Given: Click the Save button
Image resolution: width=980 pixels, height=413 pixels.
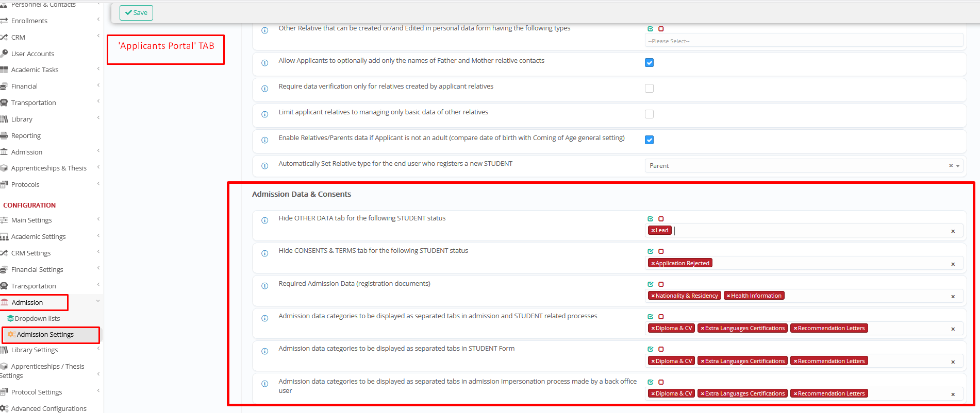Looking at the screenshot, I should (136, 13).
